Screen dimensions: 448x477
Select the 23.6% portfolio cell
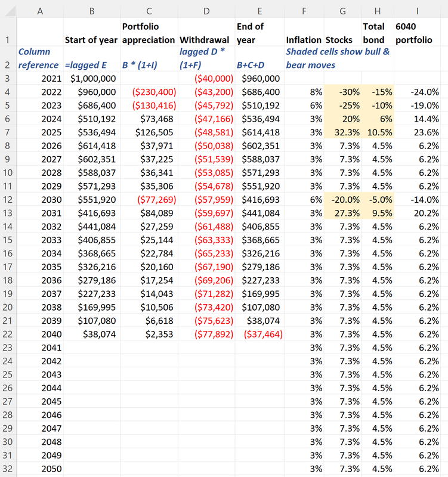click(x=417, y=132)
